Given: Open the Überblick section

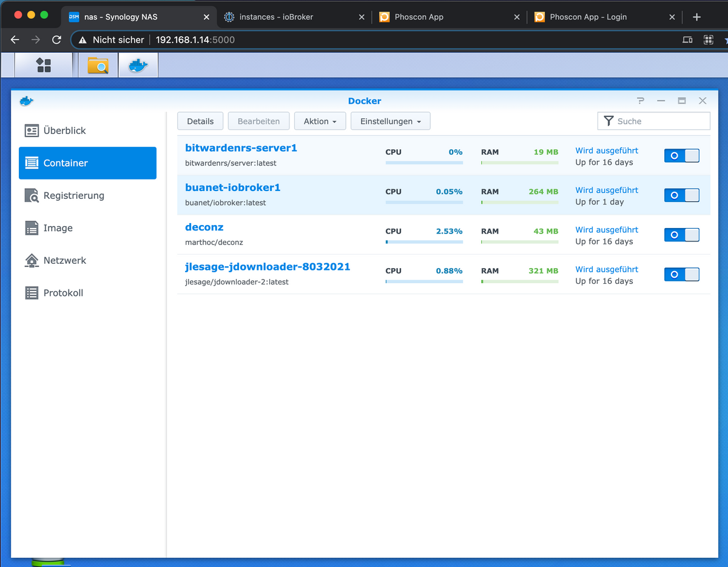Looking at the screenshot, I should coord(87,130).
